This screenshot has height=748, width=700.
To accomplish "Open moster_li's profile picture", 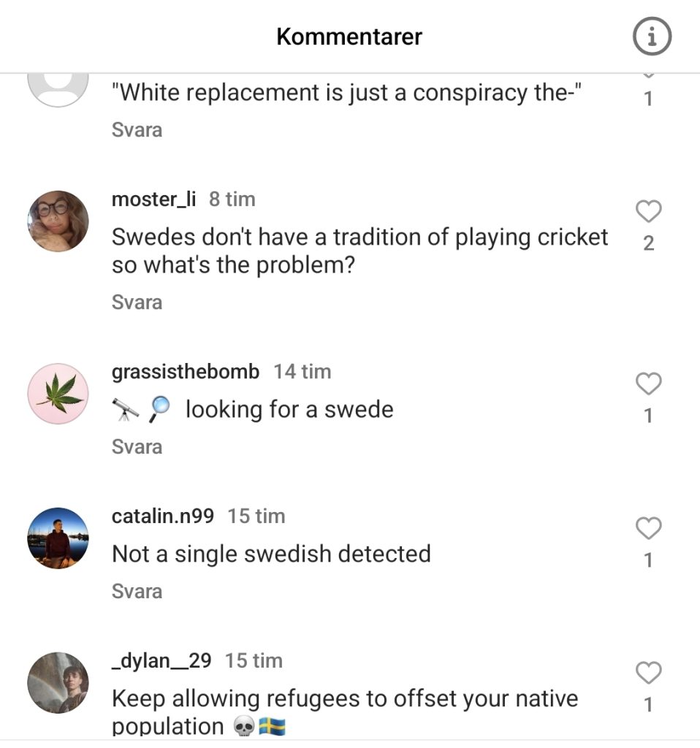I will point(58,221).
